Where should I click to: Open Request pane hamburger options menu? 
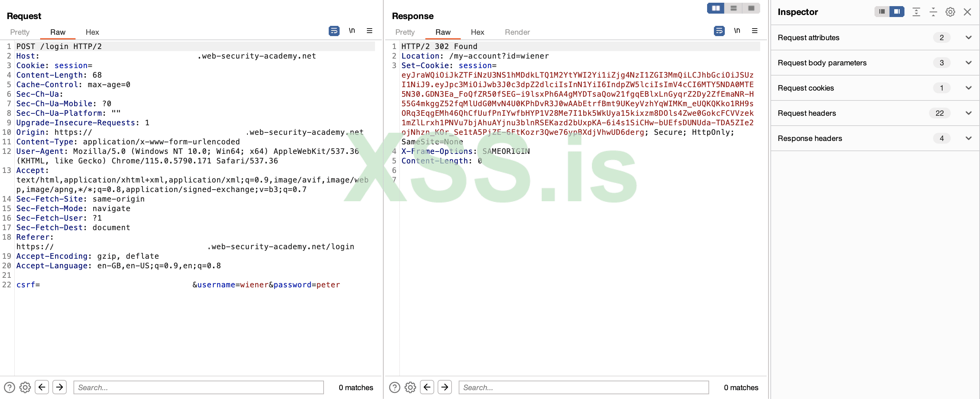[369, 31]
